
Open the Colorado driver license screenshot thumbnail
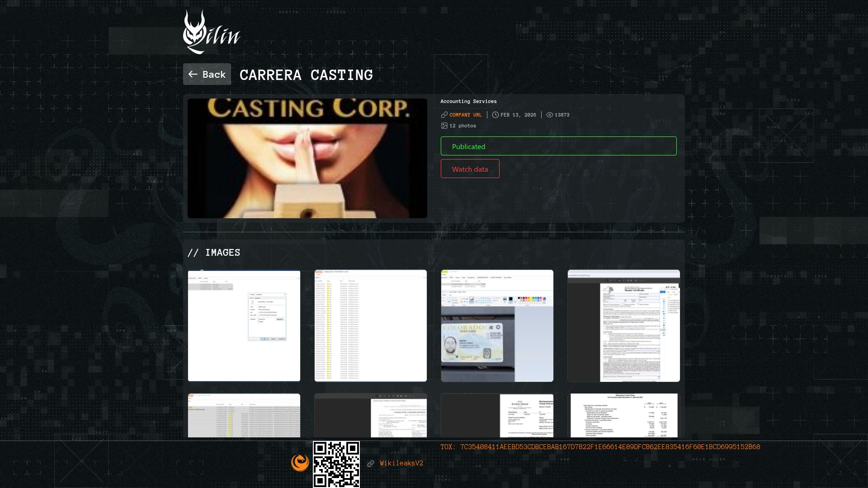tap(497, 325)
